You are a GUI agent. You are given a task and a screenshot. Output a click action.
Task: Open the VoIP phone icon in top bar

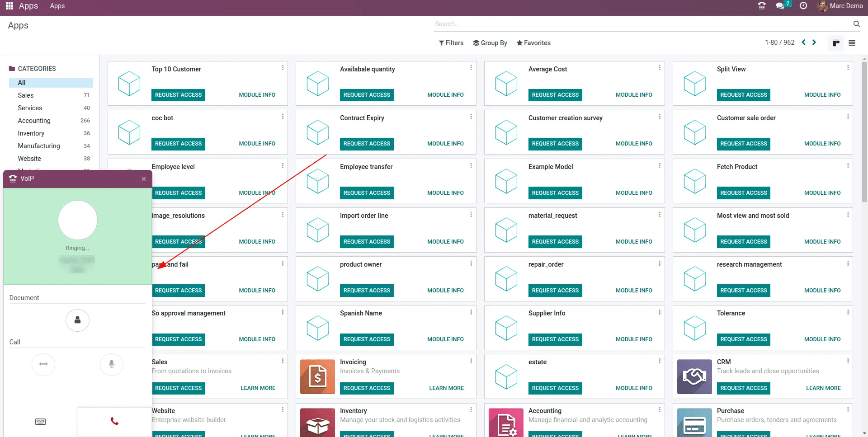pos(762,6)
